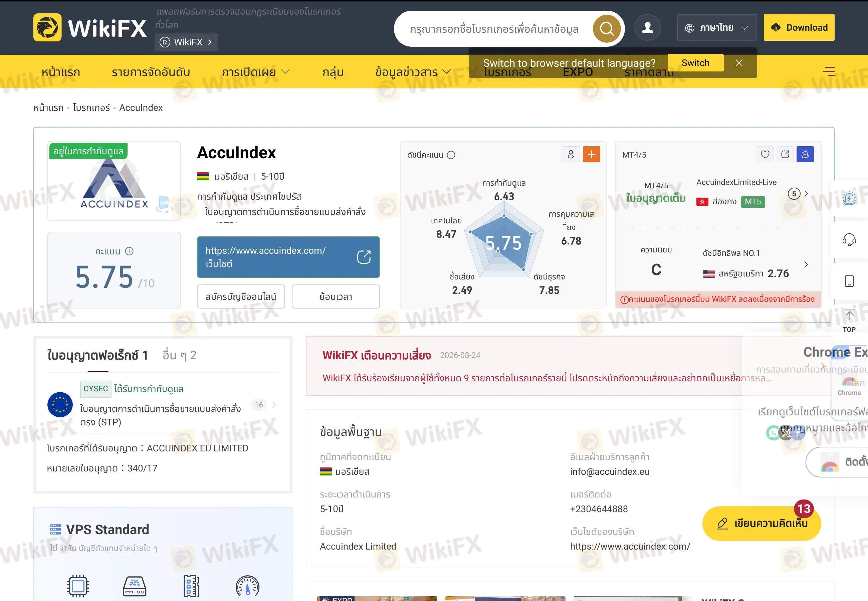Click the VPS Standard list icon
868x601 pixels.
click(55, 530)
